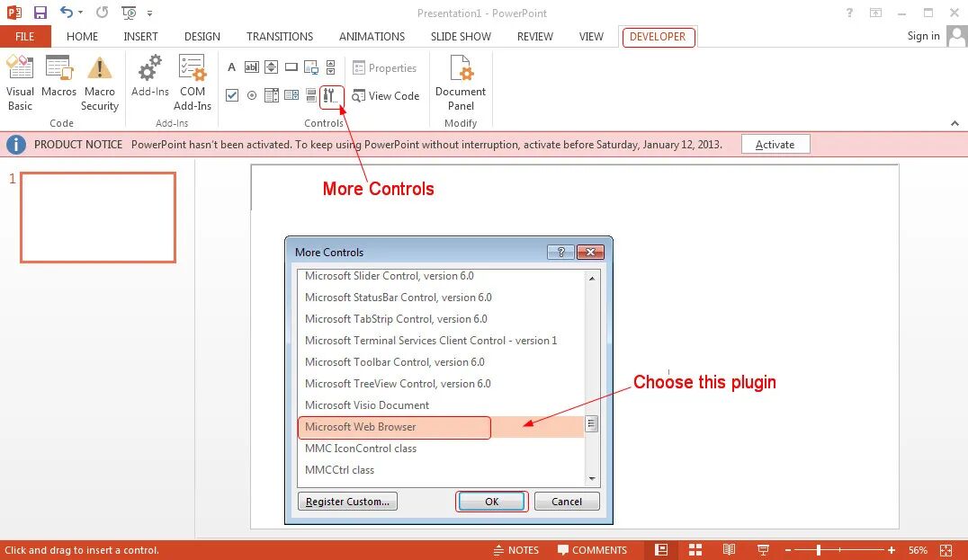The image size is (968, 560).
Task: Click scroll up arrow in More Controls list
Action: pyautogui.click(x=591, y=279)
